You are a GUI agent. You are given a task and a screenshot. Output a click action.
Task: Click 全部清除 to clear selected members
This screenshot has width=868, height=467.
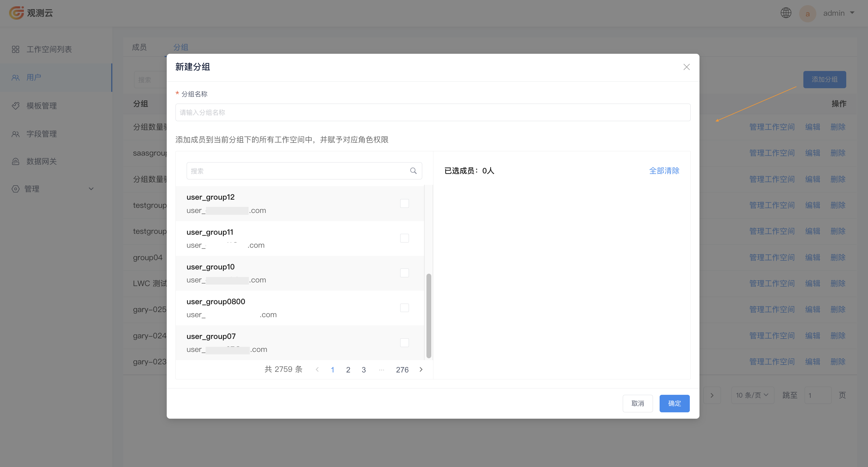tap(664, 171)
